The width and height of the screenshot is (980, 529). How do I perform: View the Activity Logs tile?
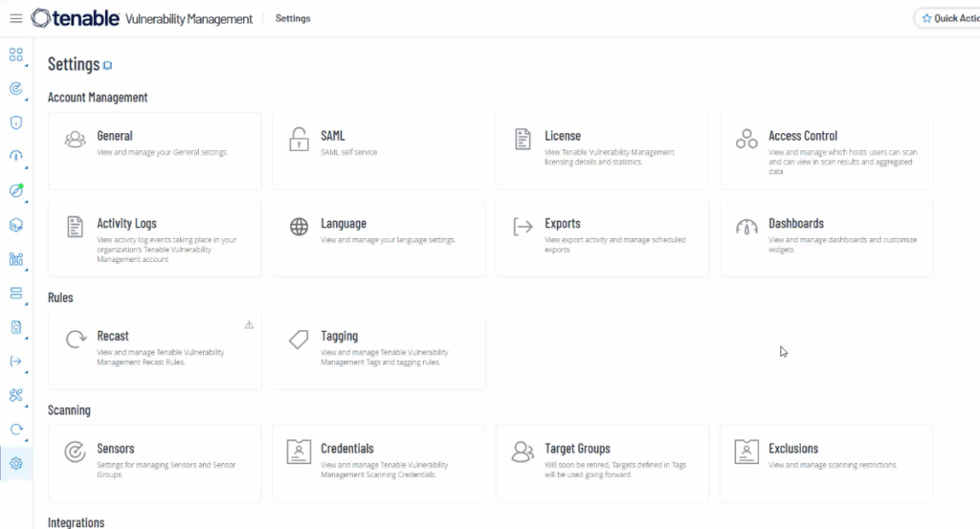tap(154, 238)
